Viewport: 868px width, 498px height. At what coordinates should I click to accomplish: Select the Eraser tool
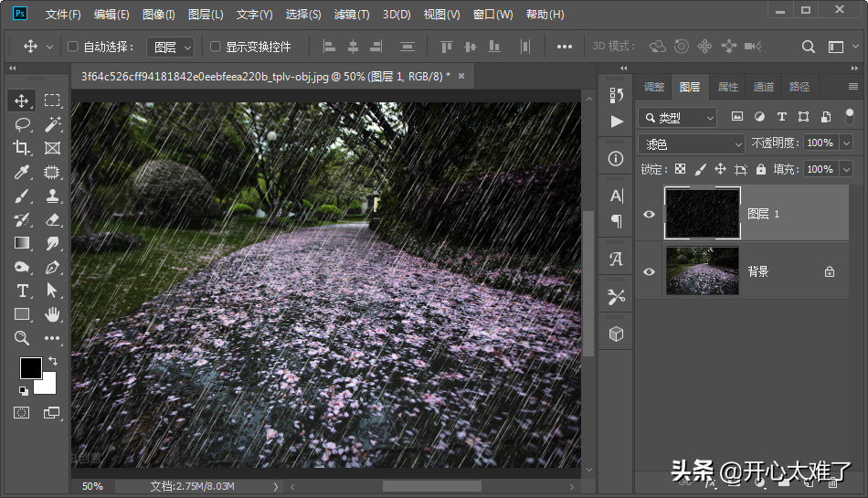pos(53,219)
